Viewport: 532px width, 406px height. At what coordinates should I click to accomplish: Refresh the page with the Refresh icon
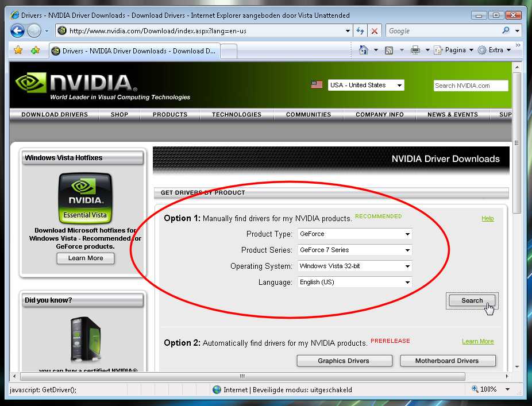coord(360,31)
